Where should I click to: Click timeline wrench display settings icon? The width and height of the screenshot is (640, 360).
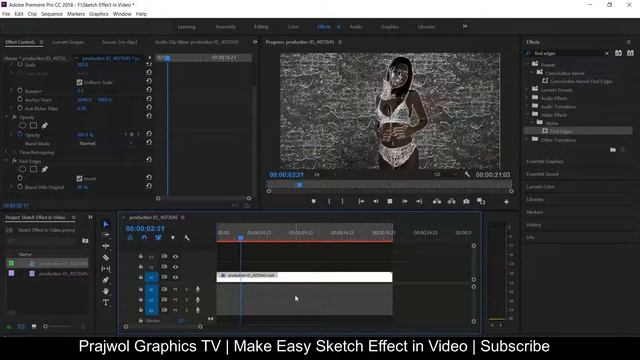187,238
